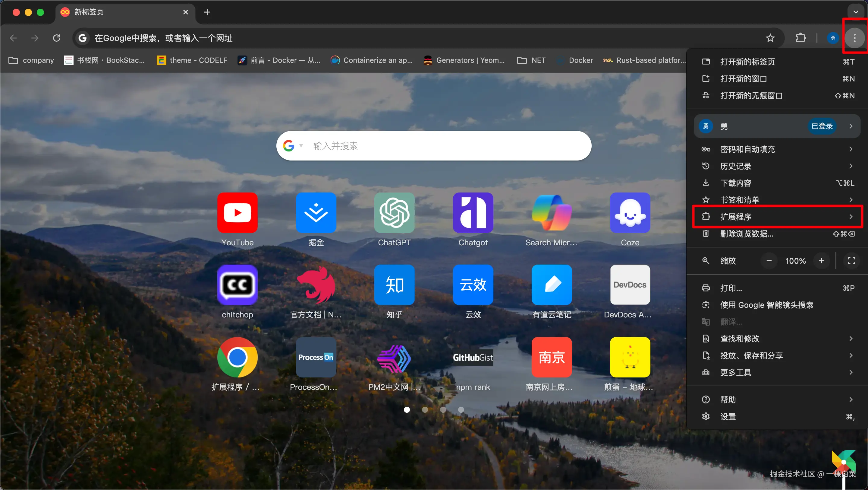
Task: Open the YouTube shortcut tile
Action: (237, 213)
